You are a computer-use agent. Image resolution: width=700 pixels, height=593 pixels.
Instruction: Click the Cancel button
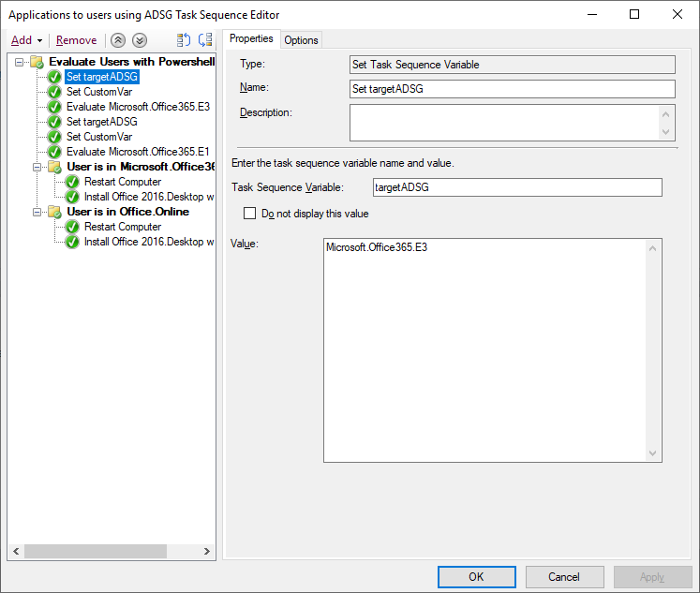pos(564,577)
